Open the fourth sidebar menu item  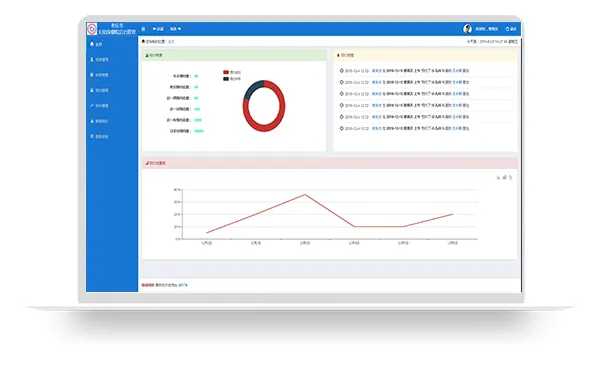pyautogui.click(x=99, y=90)
